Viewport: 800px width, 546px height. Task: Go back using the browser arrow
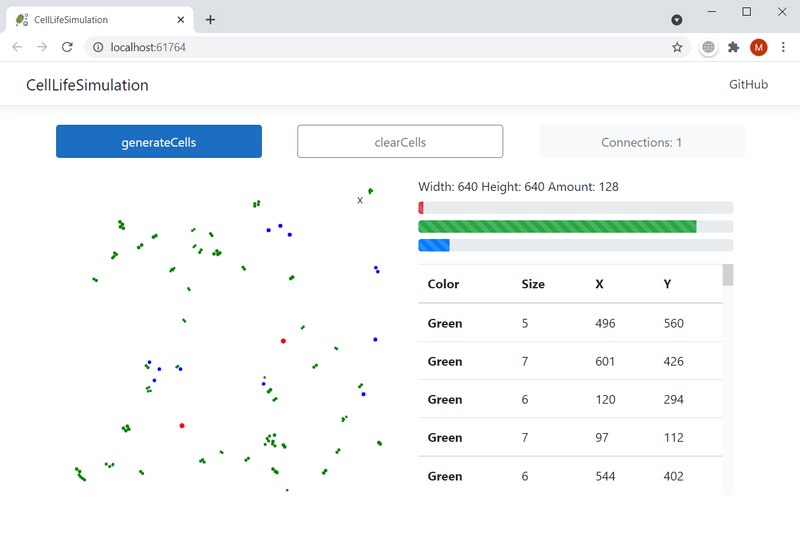17,47
